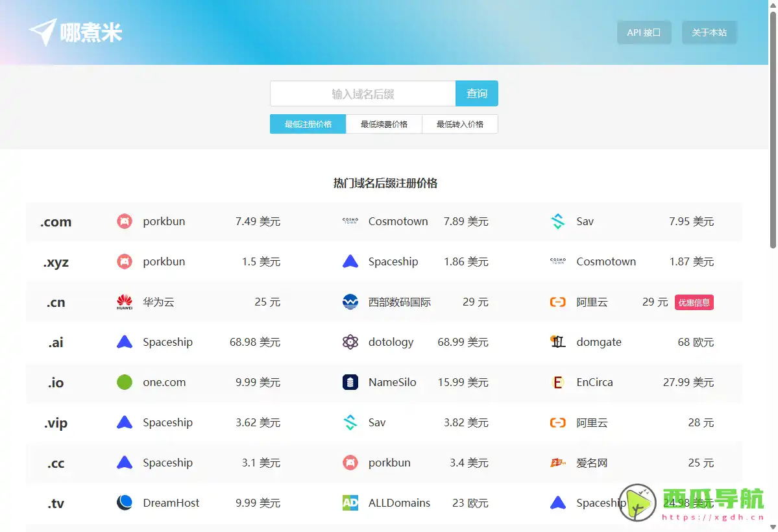Click the green one.com icon in .io row

125,382
